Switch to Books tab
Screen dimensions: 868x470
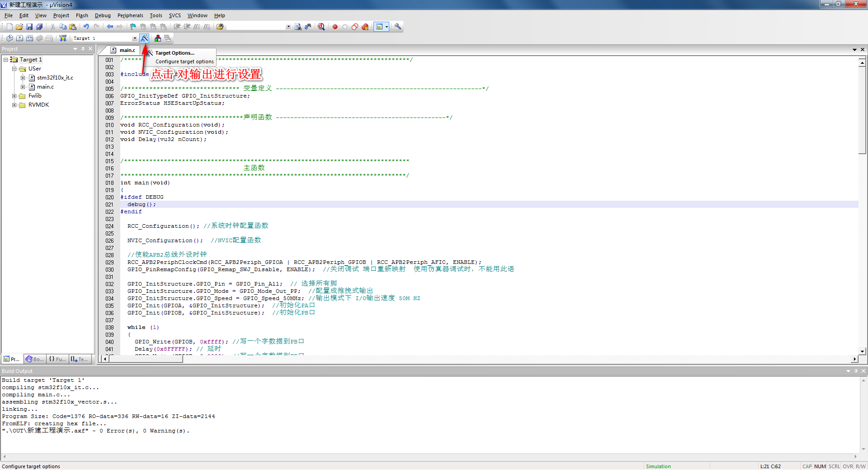pyautogui.click(x=35, y=359)
